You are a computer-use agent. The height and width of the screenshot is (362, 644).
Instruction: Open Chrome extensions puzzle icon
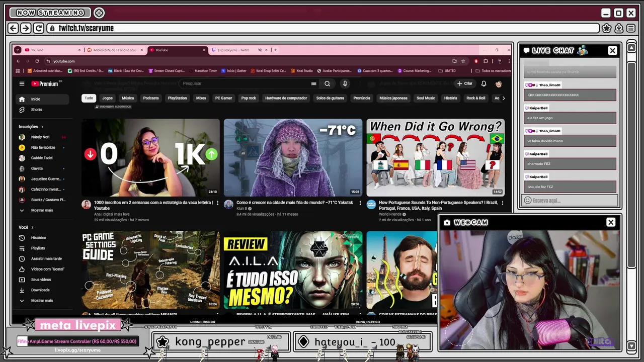tap(486, 61)
